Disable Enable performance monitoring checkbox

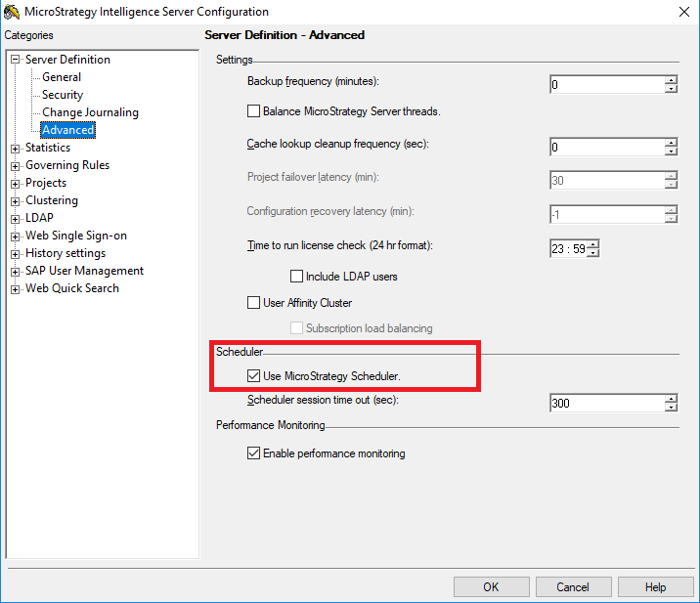(x=253, y=453)
